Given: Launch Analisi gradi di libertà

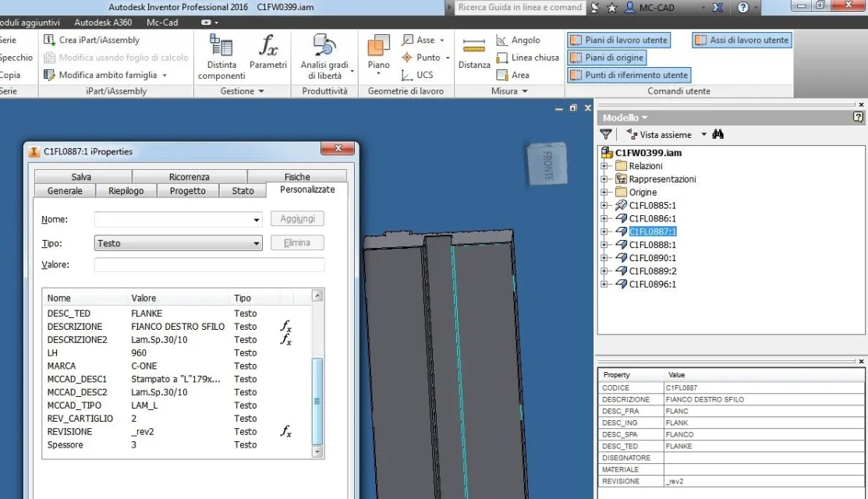Looking at the screenshot, I should click(324, 56).
